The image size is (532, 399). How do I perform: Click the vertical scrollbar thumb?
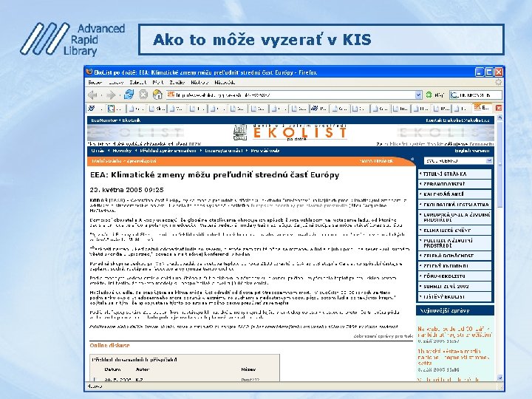(499, 165)
